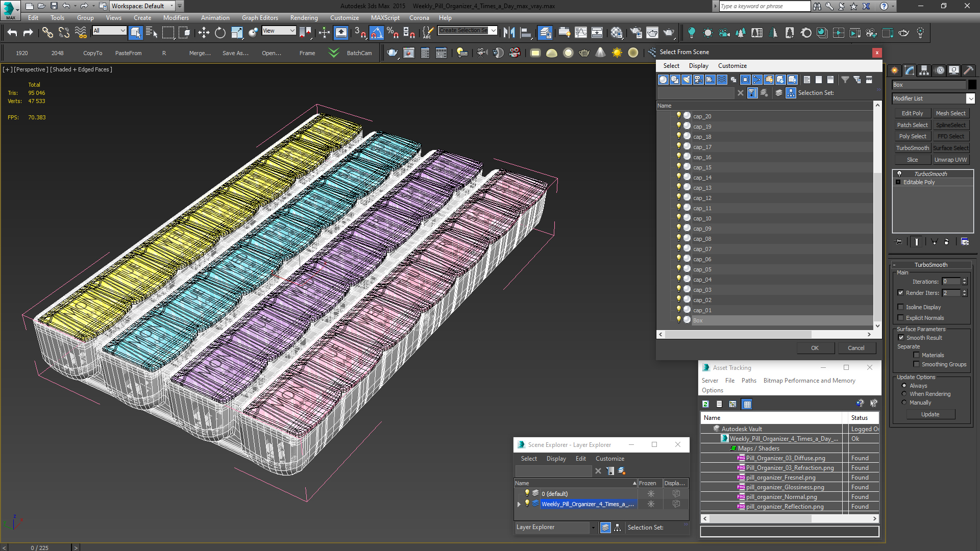Collapse the TurboSmooth rollout

point(895,265)
